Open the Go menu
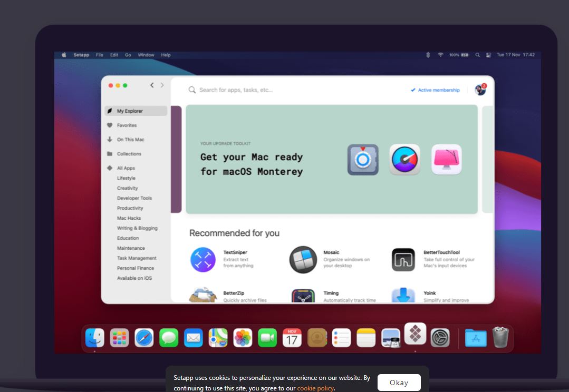Screen dimensions: 569x392 pyautogui.click(x=128, y=55)
